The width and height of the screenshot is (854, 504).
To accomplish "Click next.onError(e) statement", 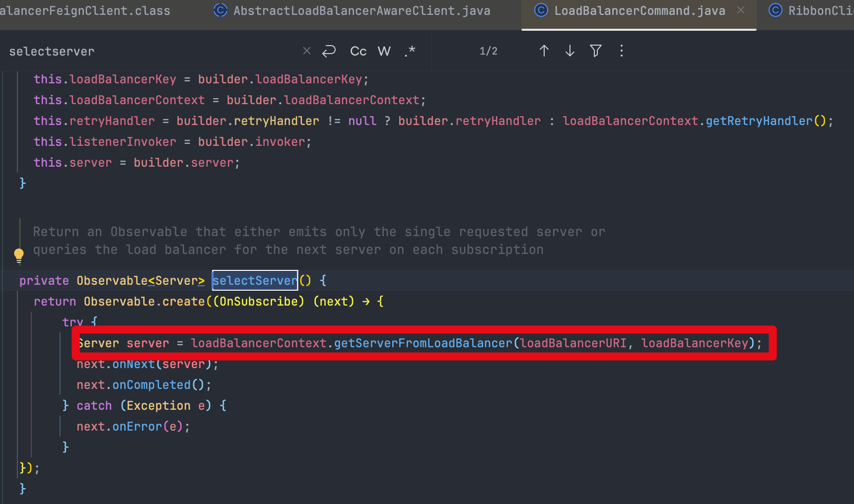I will [133, 427].
